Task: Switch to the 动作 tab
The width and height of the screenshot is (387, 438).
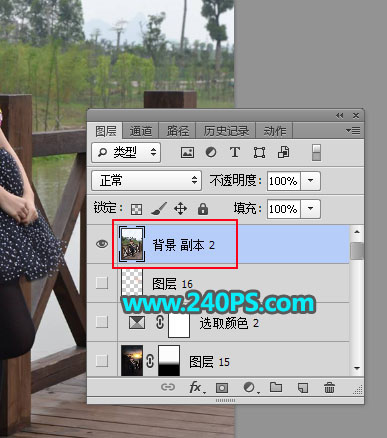Action: click(x=274, y=131)
